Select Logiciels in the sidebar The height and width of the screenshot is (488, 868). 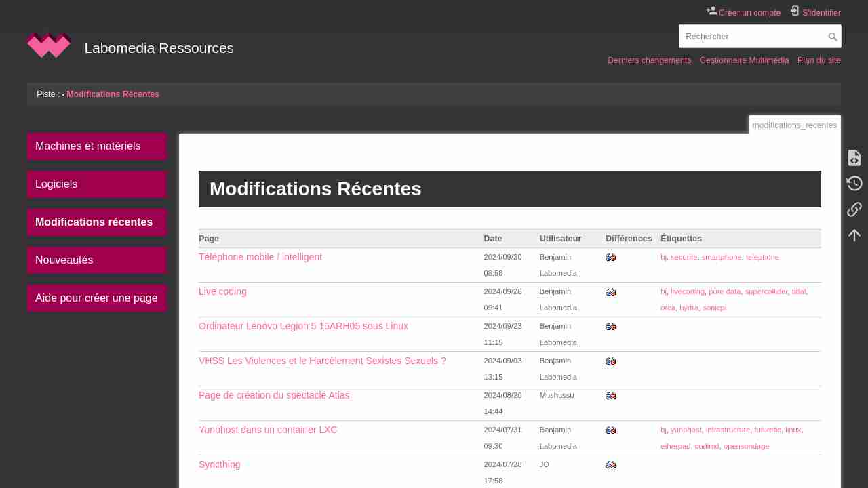96,184
